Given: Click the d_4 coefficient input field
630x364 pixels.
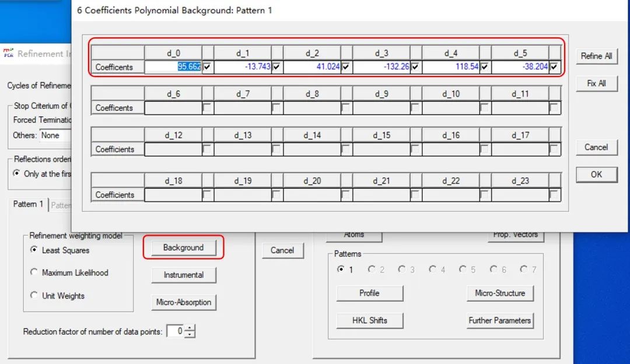Looking at the screenshot, I should [450, 67].
